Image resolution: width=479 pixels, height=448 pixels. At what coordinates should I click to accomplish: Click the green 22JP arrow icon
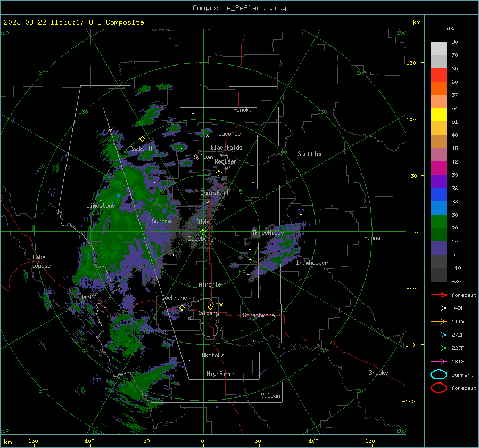pos(439,348)
